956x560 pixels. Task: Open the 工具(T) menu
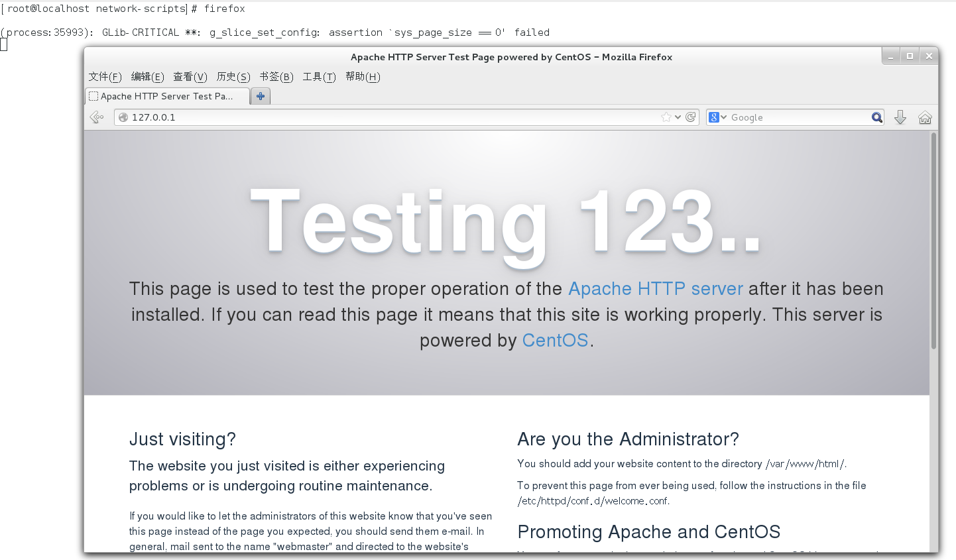point(320,77)
